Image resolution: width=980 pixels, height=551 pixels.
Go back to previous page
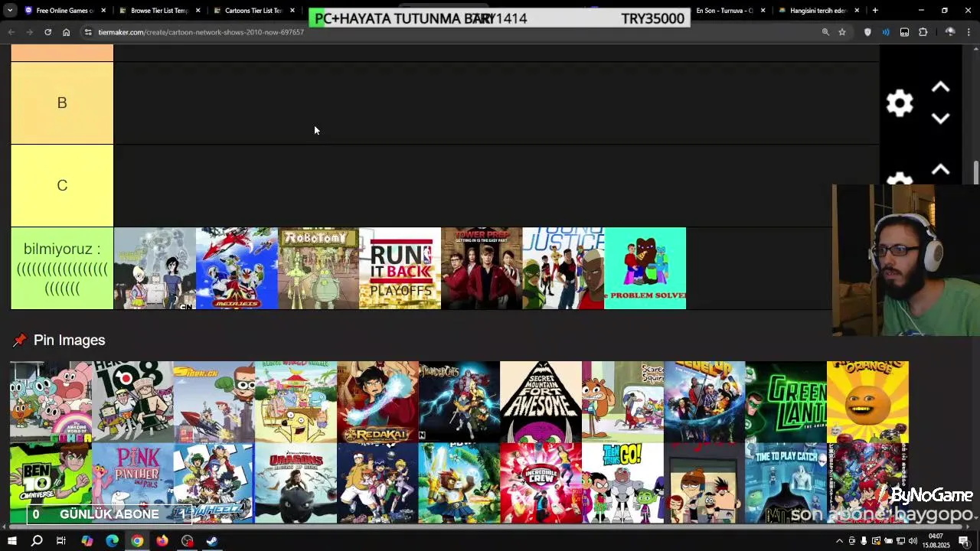click(x=11, y=32)
